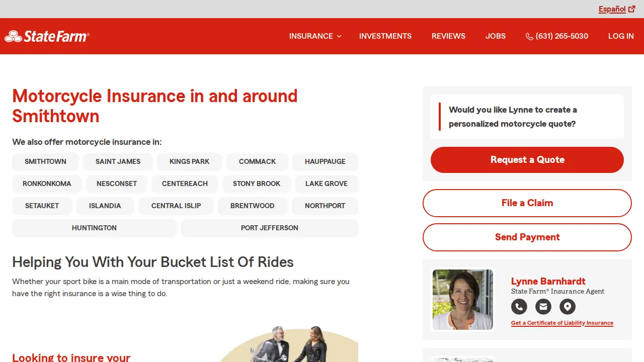The image size is (644, 362).
Task: Select the Central Islip location chip
Action: tap(176, 206)
